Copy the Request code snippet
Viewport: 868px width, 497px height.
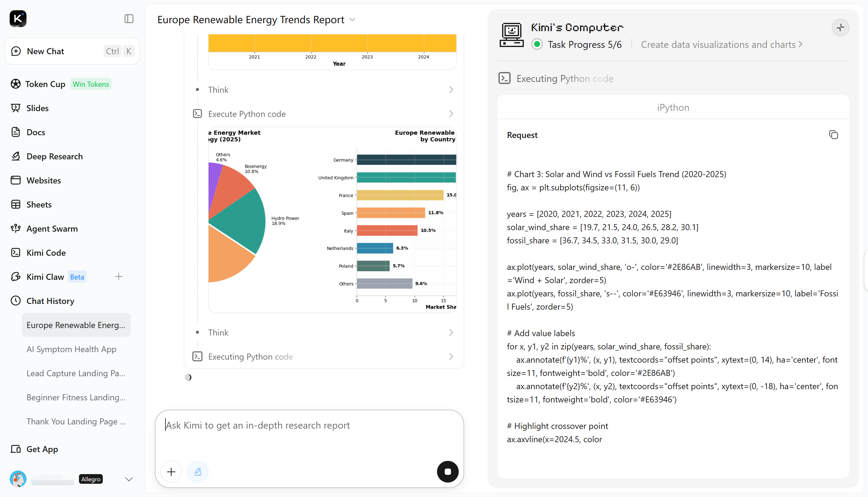click(834, 135)
